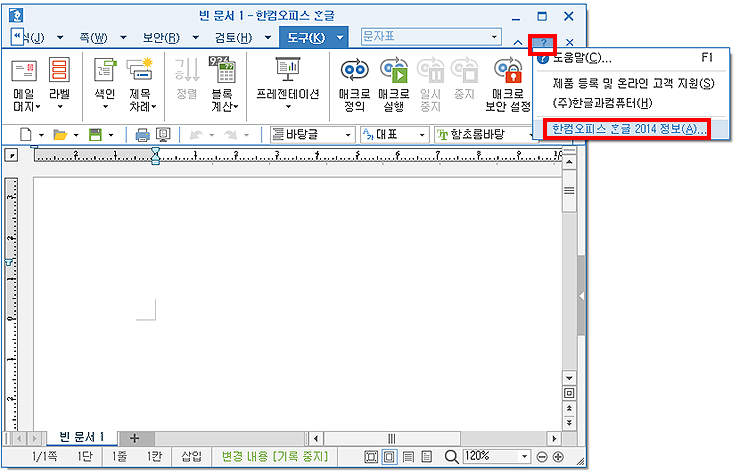Run macro with 매크로 실행 icon
740x473 pixels.
pos(394,84)
